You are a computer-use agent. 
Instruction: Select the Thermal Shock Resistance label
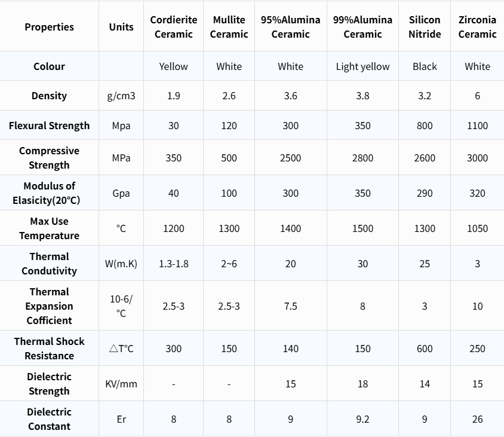pos(50,349)
